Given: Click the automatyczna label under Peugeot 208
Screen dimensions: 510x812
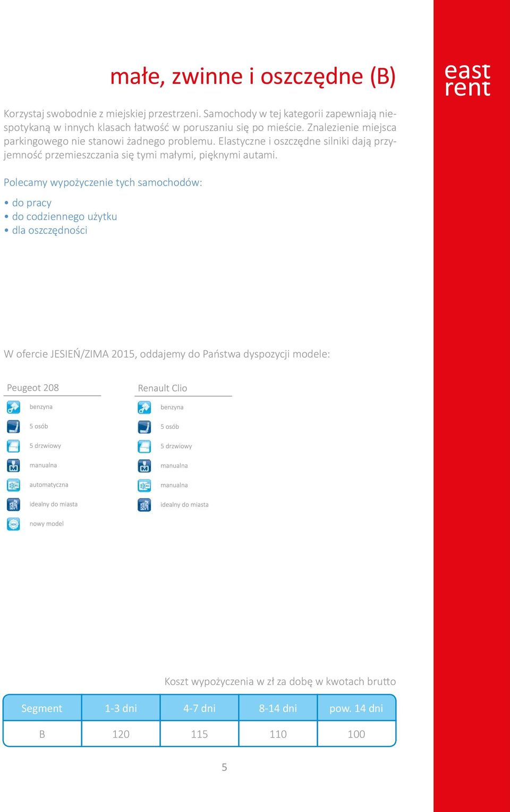Looking at the screenshot, I should pyautogui.click(x=49, y=485).
